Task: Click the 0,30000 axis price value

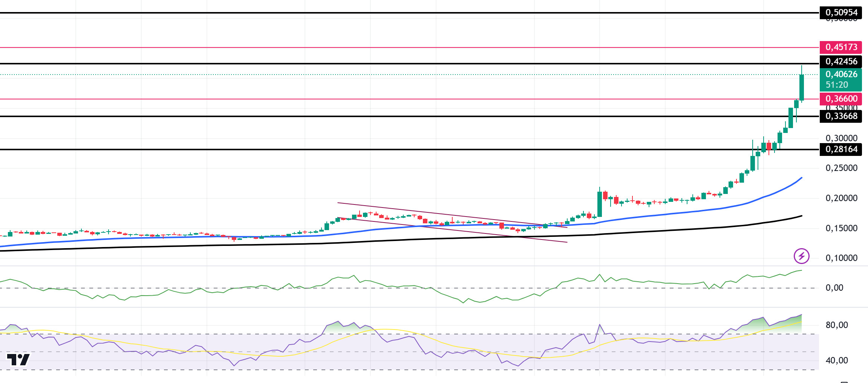Action: tap(841, 138)
